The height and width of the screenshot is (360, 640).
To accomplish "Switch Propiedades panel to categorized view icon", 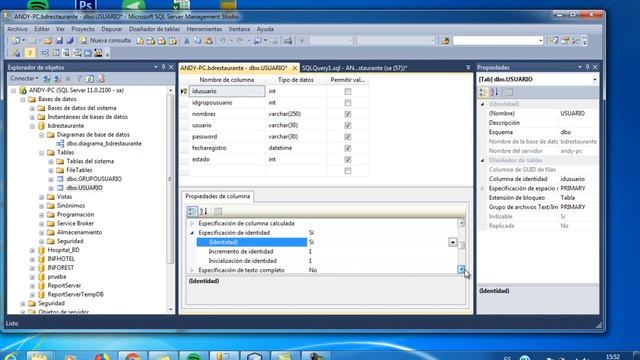I will (x=483, y=92).
